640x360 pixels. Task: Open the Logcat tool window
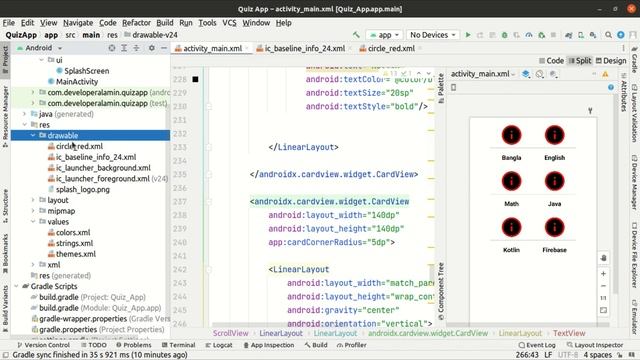219,345
